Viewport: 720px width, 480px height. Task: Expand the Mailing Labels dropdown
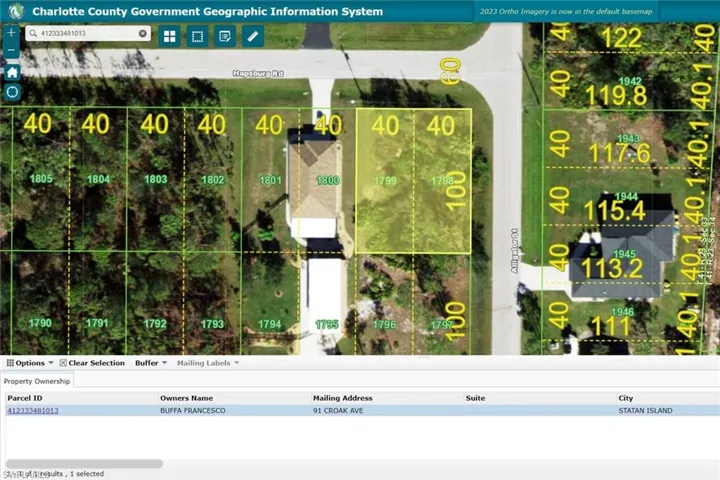coord(208,363)
